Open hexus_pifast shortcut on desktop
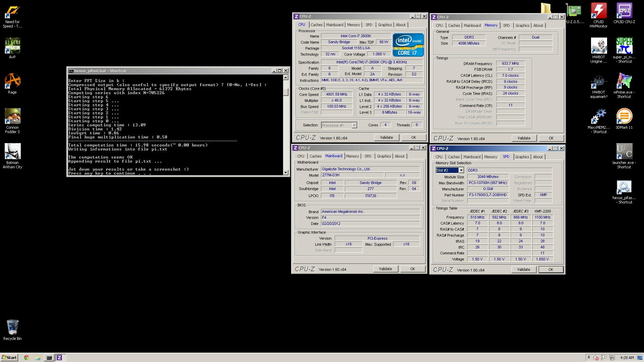 point(624,191)
